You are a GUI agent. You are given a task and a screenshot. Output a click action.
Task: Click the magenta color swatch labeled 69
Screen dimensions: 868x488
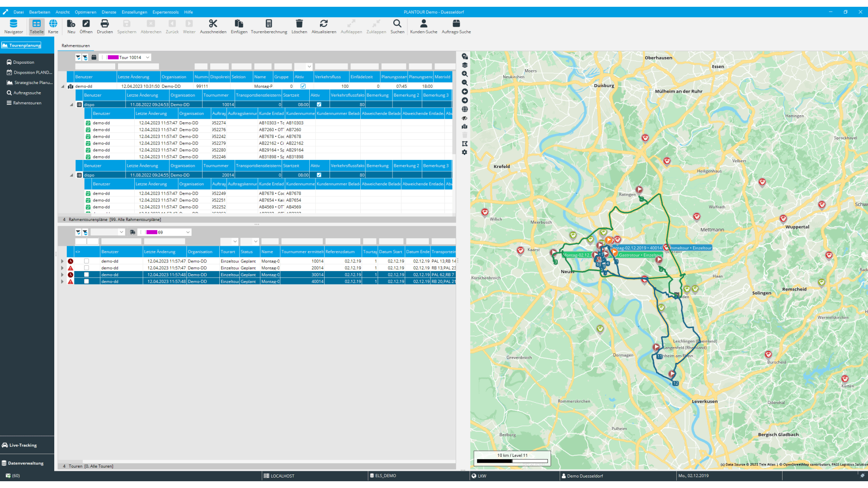(x=152, y=232)
